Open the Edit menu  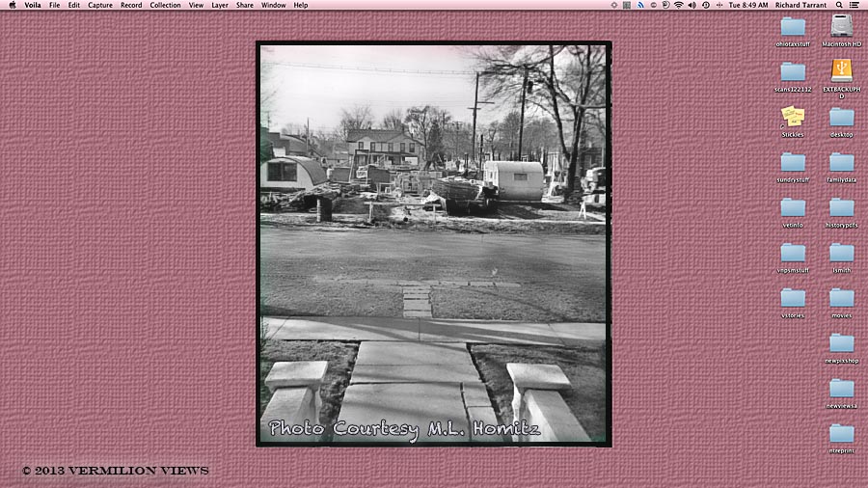[73, 5]
